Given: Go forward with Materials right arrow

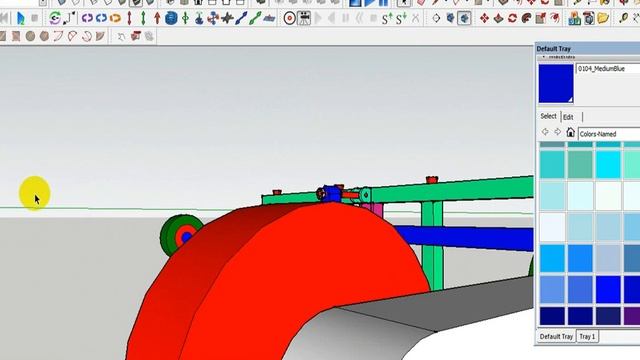Looking at the screenshot, I should pos(558,132).
